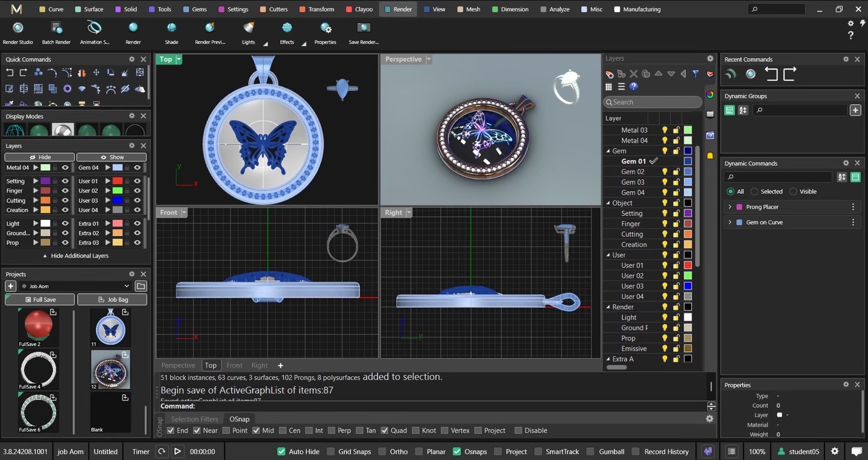Switch to the Front viewport tab

click(x=234, y=365)
